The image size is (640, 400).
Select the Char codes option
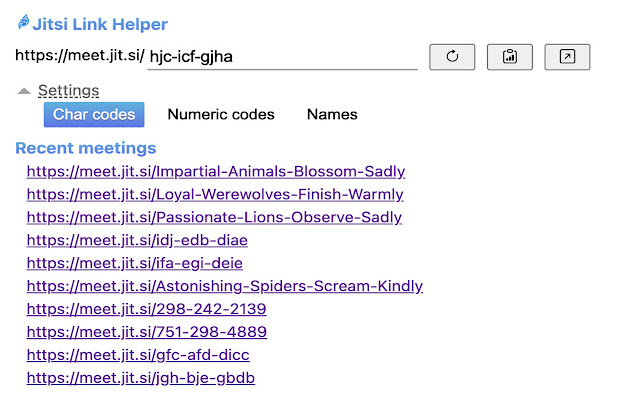tap(94, 114)
